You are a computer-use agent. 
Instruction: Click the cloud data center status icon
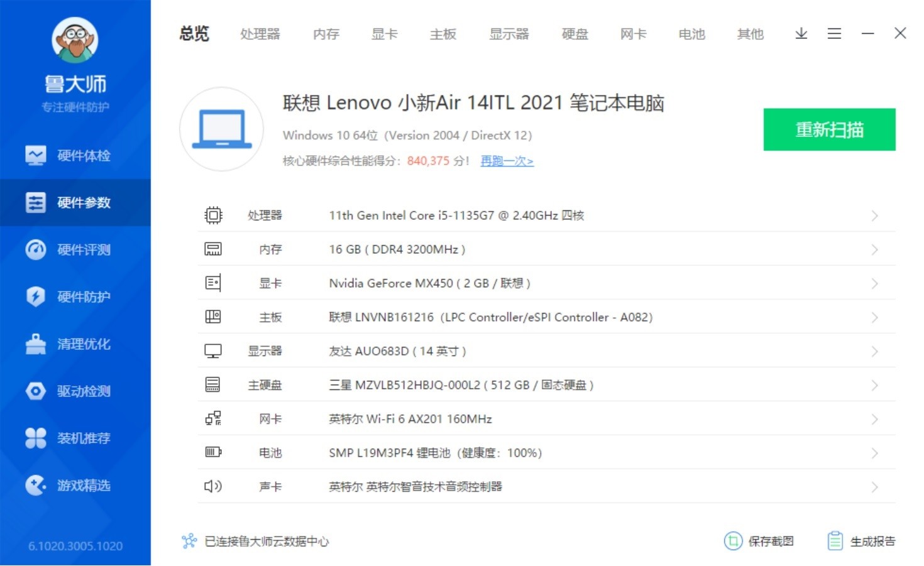click(x=189, y=541)
